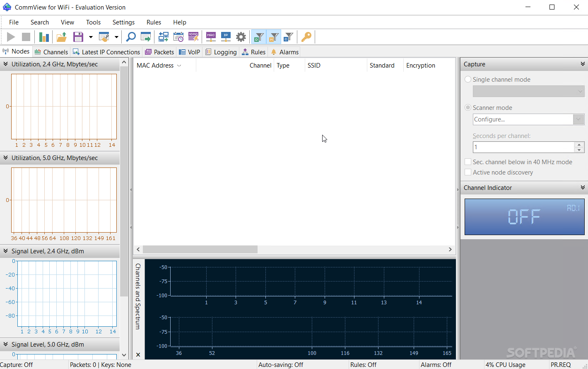Image resolution: width=588 pixels, height=369 pixels.
Task: Open the single channel selection dropdown
Action: (x=529, y=91)
